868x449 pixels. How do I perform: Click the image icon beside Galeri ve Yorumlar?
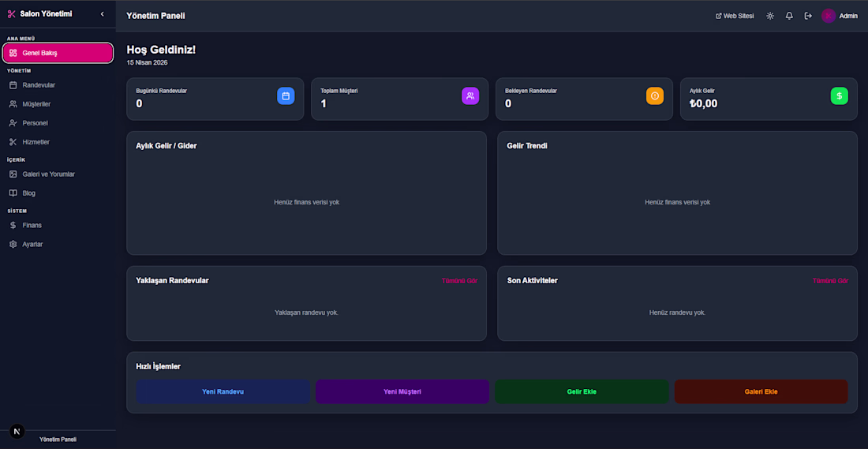coord(13,174)
